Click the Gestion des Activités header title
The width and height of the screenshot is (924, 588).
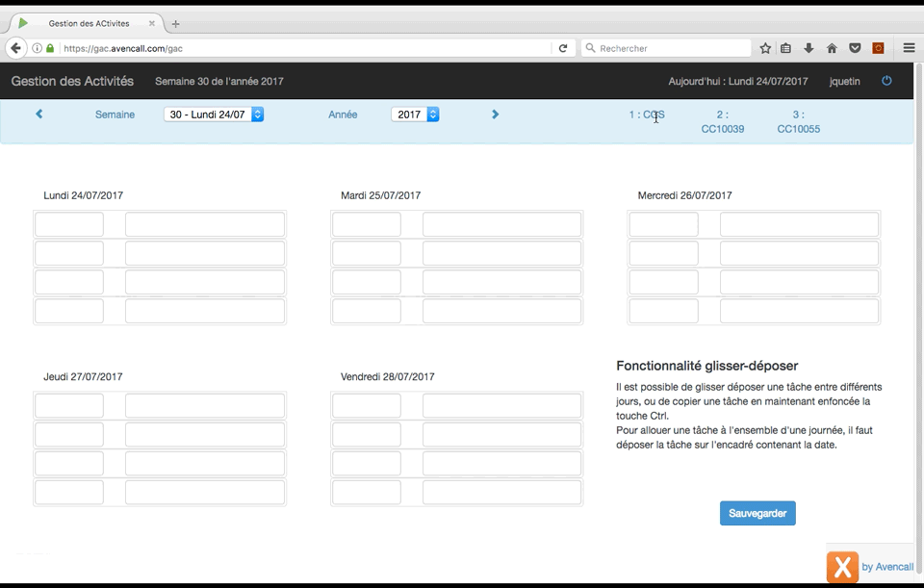click(x=72, y=82)
